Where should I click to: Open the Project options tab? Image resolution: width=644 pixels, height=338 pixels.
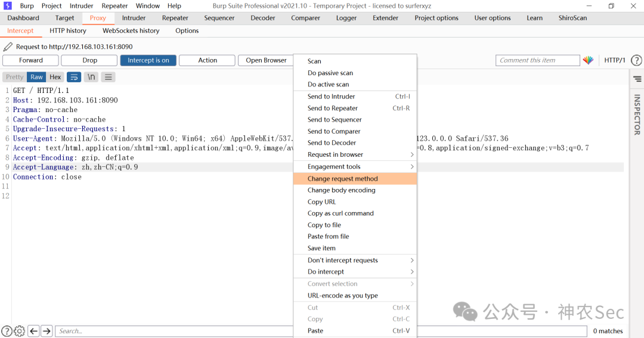(x=436, y=18)
